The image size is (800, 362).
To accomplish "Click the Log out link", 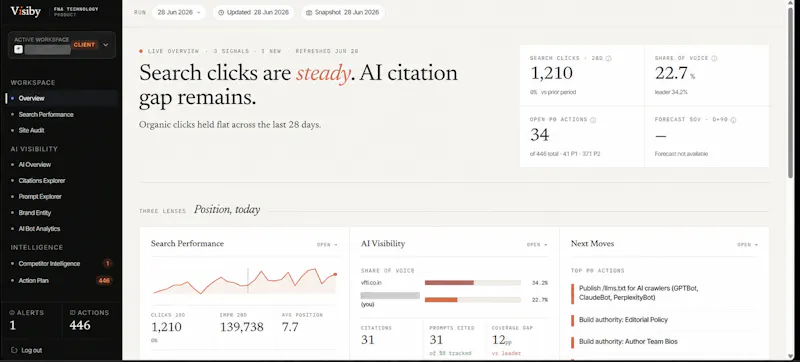I will [x=32, y=350].
